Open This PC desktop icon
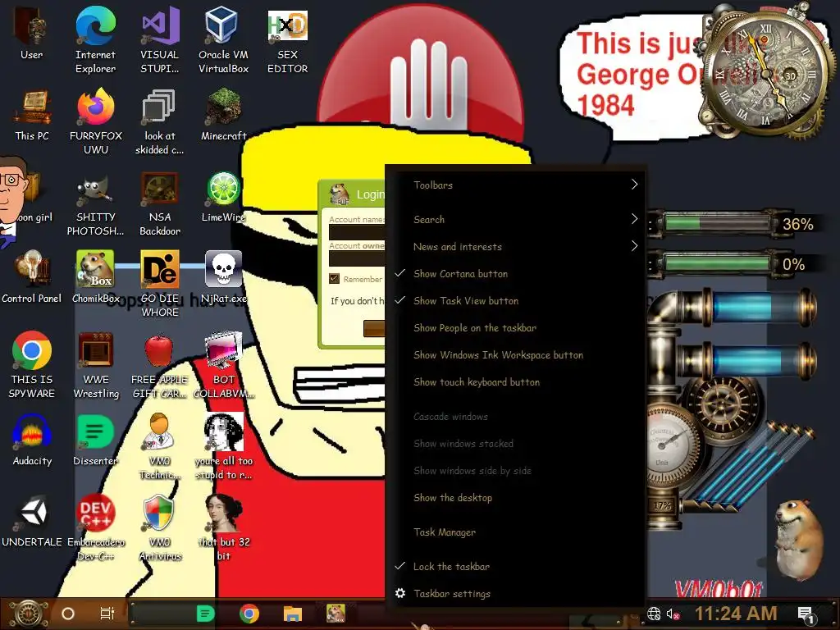Image resolution: width=840 pixels, height=630 pixels. point(32,116)
